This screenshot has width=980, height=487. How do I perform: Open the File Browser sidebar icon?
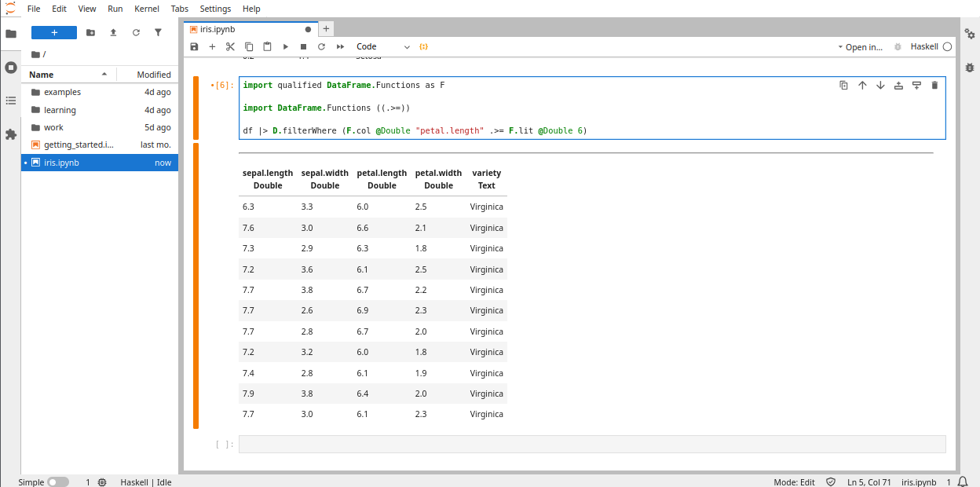11,34
